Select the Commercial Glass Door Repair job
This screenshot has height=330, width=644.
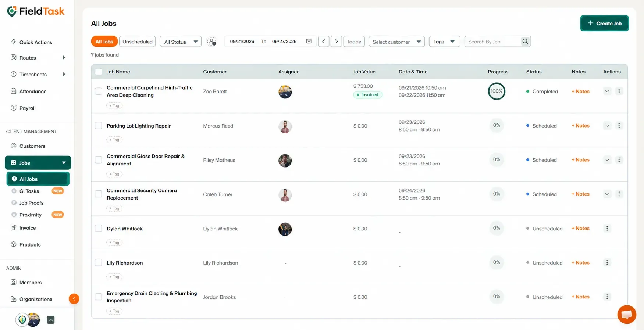(99, 160)
